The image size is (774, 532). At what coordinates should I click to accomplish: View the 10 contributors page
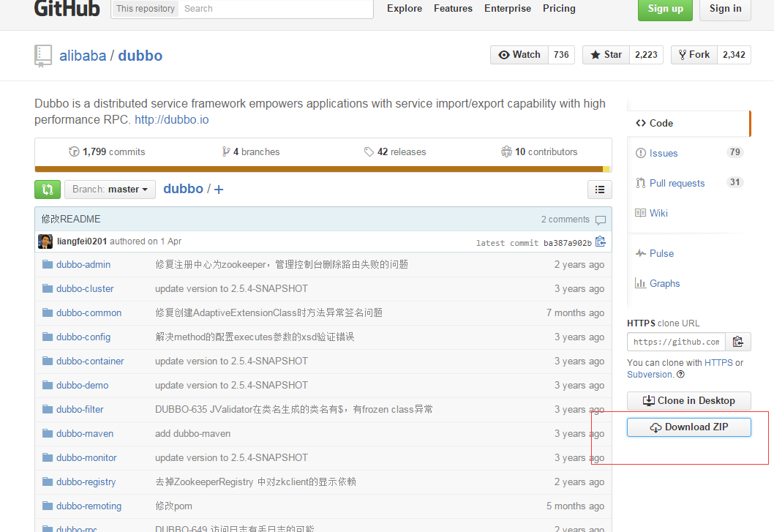(539, 152)
